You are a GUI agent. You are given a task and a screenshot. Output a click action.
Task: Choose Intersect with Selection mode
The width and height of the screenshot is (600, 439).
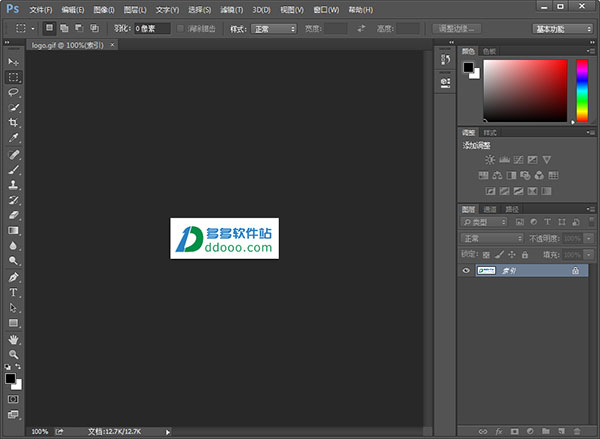tap(94, 28)
